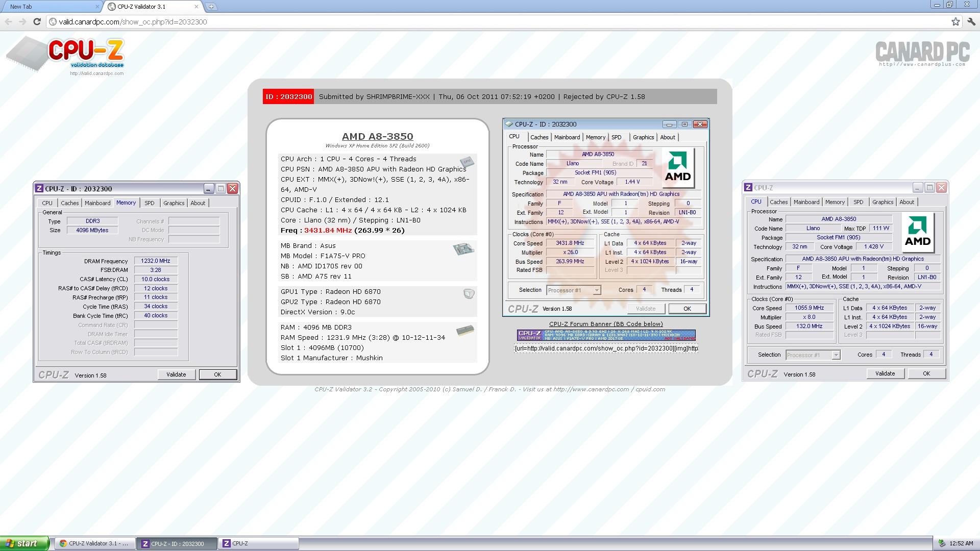Screen dimensions: 980x551
Task: Close the right-side CPU-Z window
Action: point(942,188)
